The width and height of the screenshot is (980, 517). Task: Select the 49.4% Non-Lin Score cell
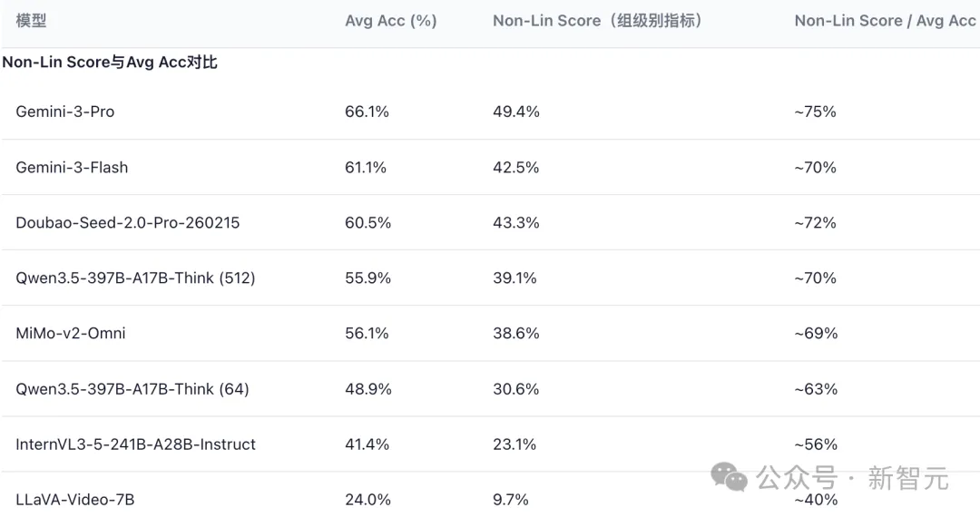tap(516, 112)
